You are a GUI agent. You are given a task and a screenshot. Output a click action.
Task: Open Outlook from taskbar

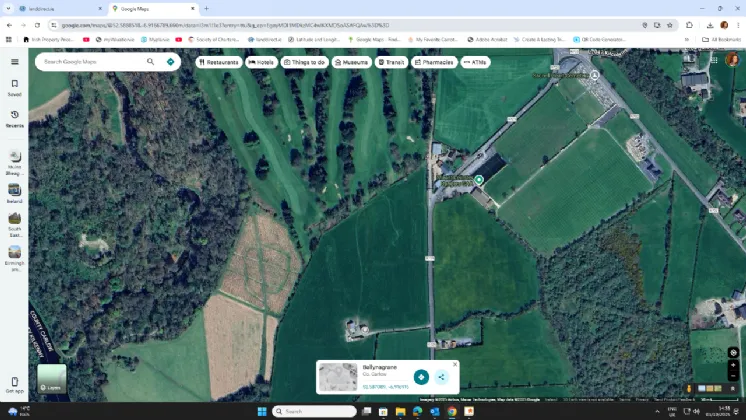pyautogui.click(x=435, y=411)
